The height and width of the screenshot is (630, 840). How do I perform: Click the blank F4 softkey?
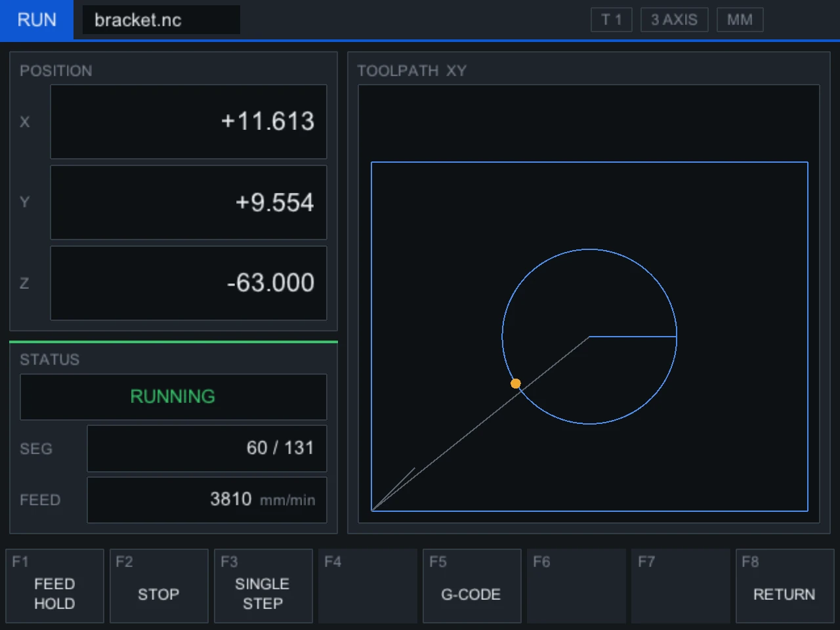pos(367,586)
